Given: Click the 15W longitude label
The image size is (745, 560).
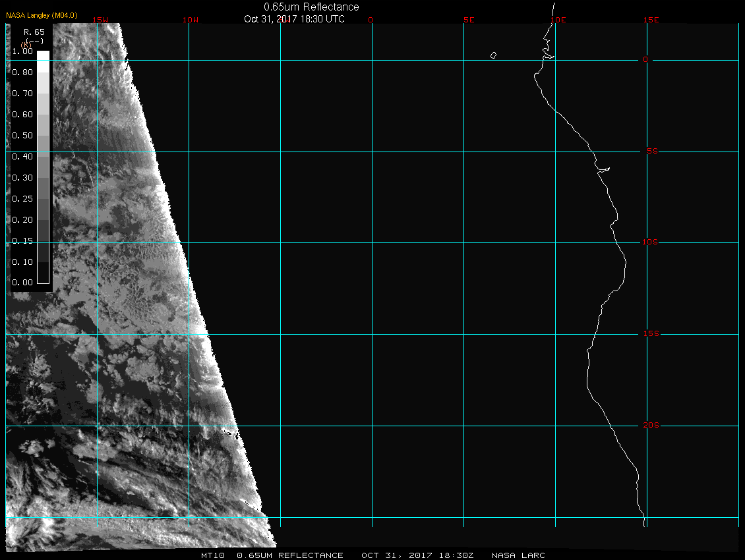Looking at the screenshot, I should [x=100, y=20].
